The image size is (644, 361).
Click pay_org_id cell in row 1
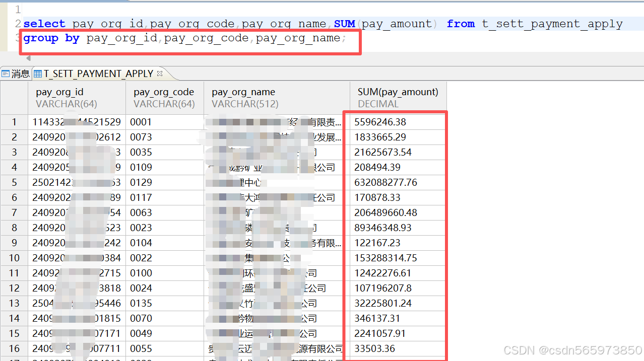coord(77,122)
